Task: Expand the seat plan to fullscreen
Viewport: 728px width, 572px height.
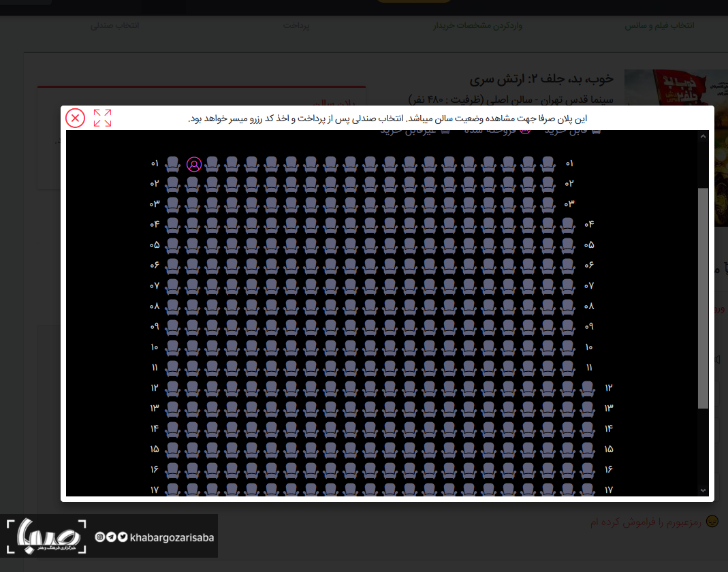Action: [102, 118]
